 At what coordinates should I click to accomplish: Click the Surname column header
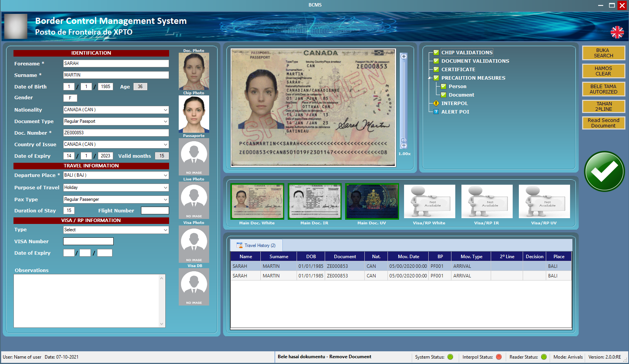[x=279, y=257]
